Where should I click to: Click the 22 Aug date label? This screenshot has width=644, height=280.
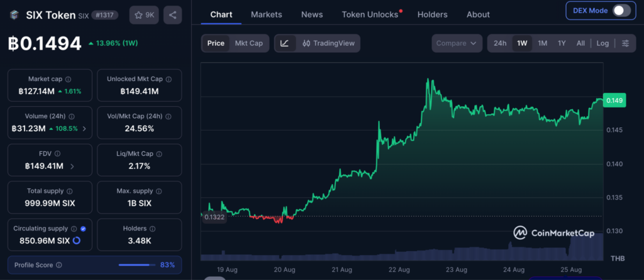pos(399,270)
